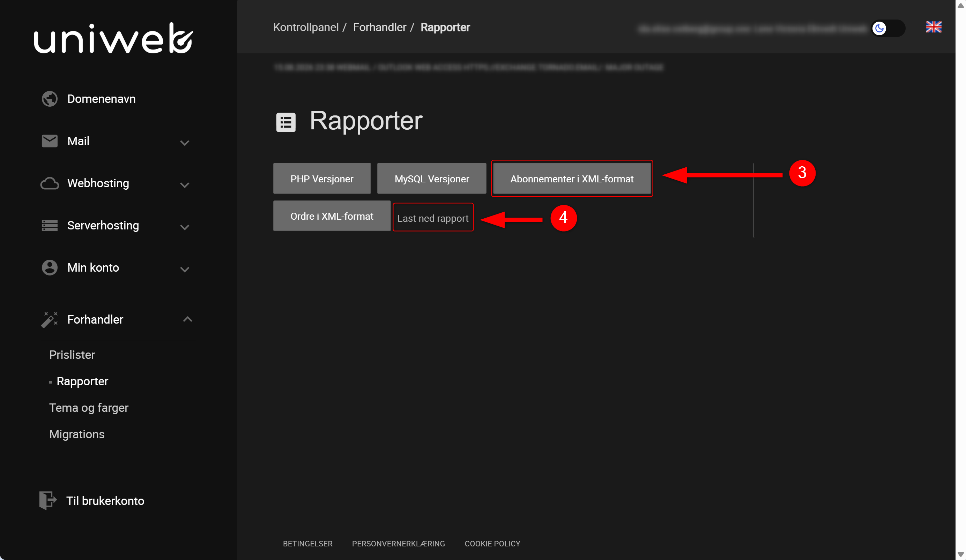Expand the Webhosting menu chevron
Screen dimensions: 966x560
(185, 185)
